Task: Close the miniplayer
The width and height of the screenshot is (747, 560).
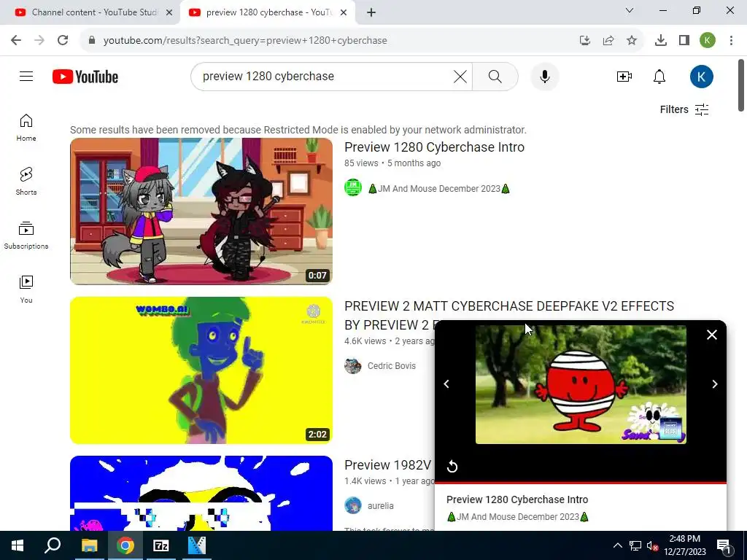Action: [x=712, y=335]
